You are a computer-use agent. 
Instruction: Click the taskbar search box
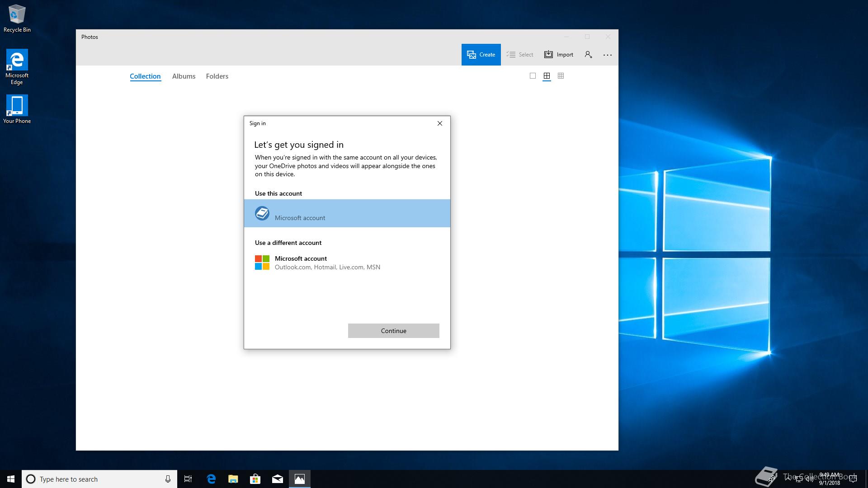[x=99, y=479]
